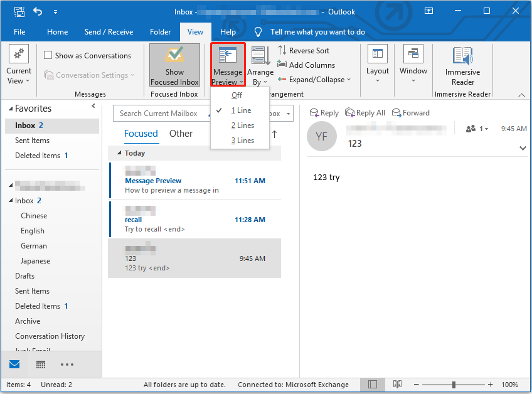The width and height of the screenshot is (532, 394).
Task: Turn Message Preview Off
Action: click(237, 95)
